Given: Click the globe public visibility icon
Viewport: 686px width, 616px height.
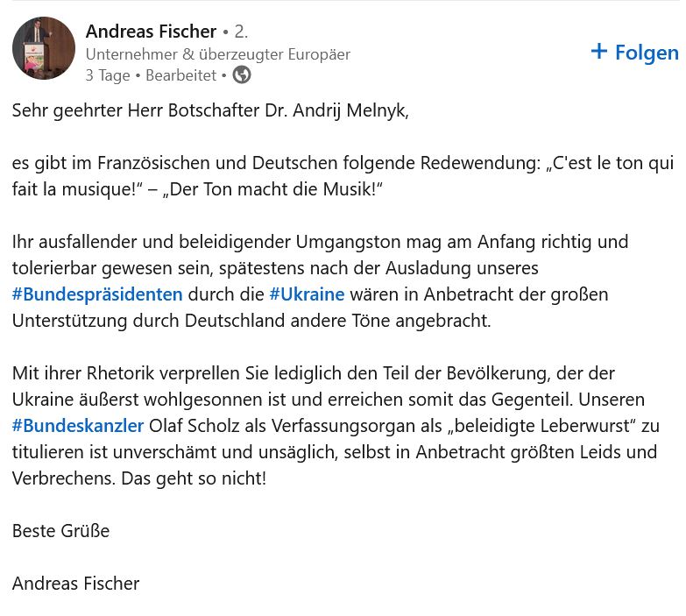Looking at the screenshot, I should coord(242,74).
